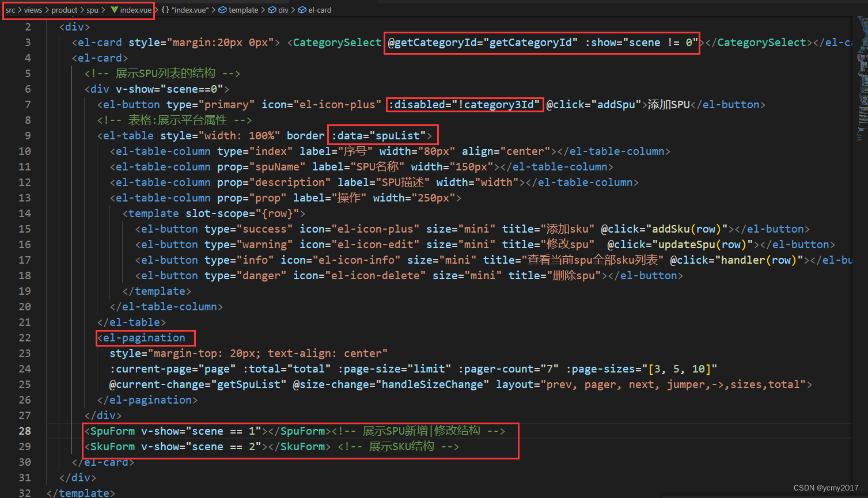Click @click="handler(row)" on line 17
This screenshot has height=498, width=868.
(x=737, y=260)
